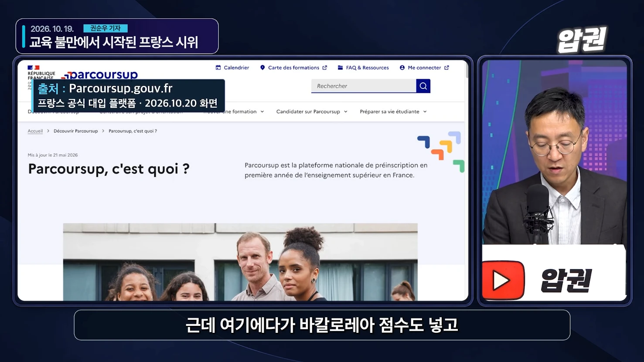Open FAQ & Ressources
The width and height of the screenshot is (644, 362).
(x=367, y=68)
